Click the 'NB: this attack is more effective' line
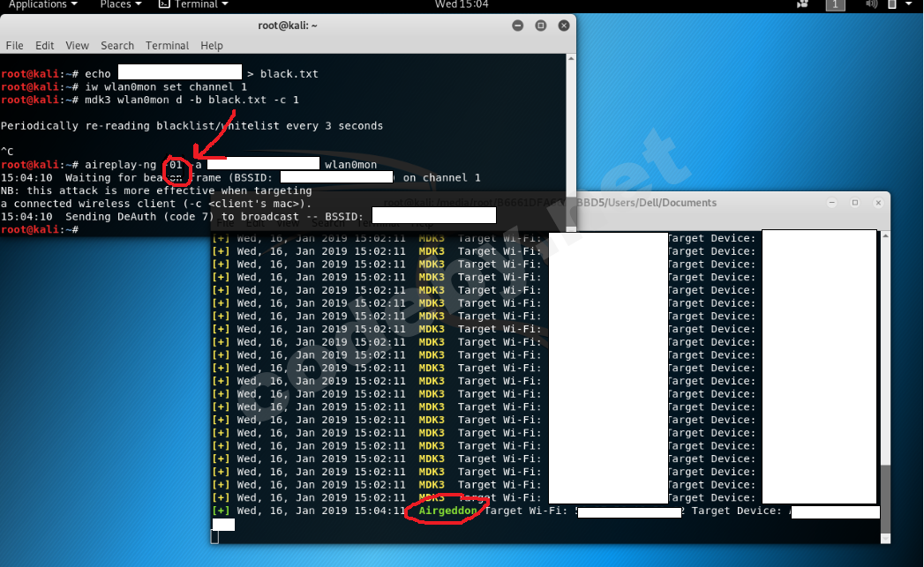 [156, 190]
